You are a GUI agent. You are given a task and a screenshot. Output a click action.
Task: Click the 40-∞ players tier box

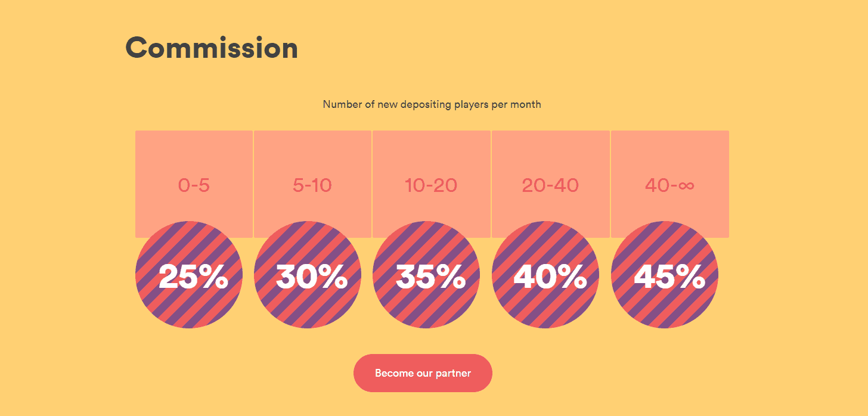pyautogui.click(x=669, y=184)
